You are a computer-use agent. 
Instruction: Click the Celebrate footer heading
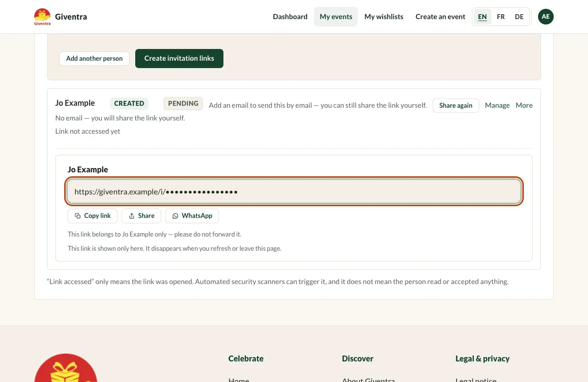(x=246, y=358)
